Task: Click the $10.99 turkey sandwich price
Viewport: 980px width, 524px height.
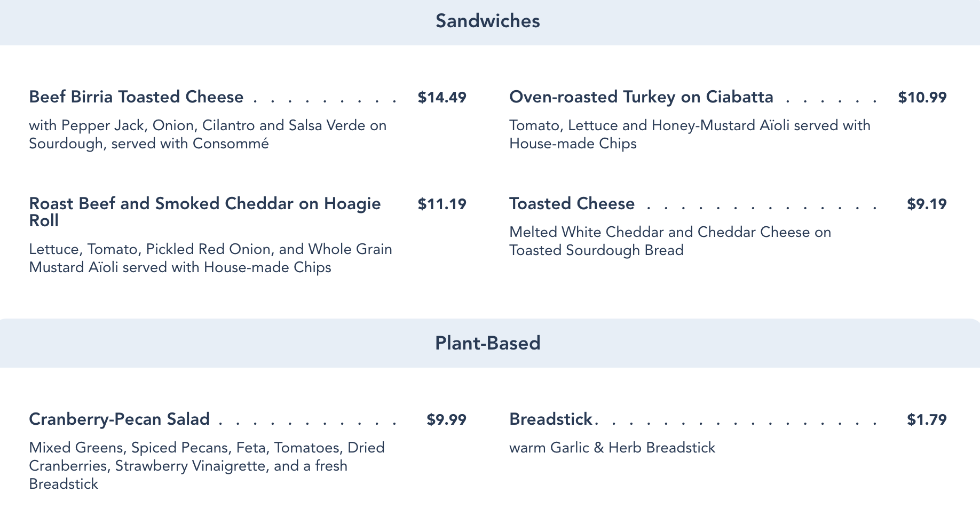Action: (x=922, y=97)
